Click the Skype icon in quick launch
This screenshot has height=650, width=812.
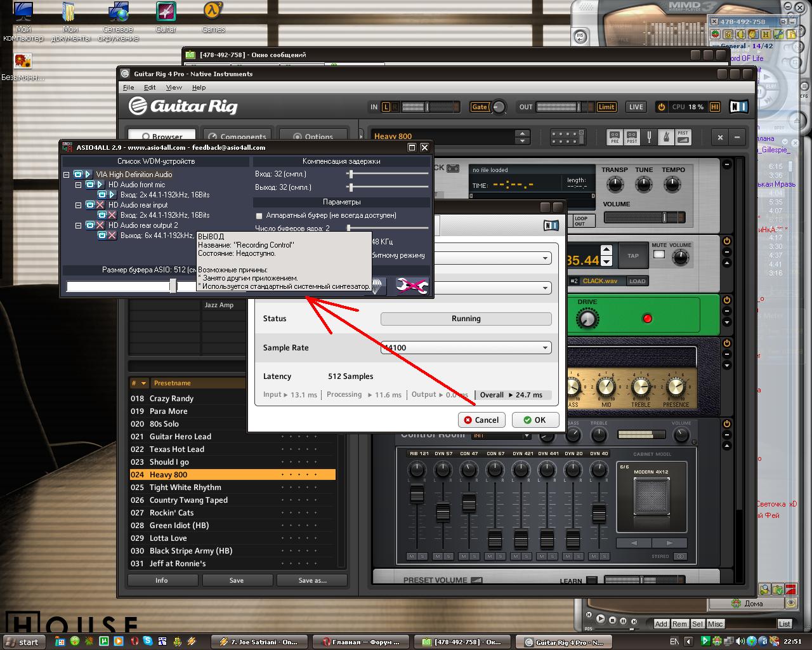pos(147,642)
